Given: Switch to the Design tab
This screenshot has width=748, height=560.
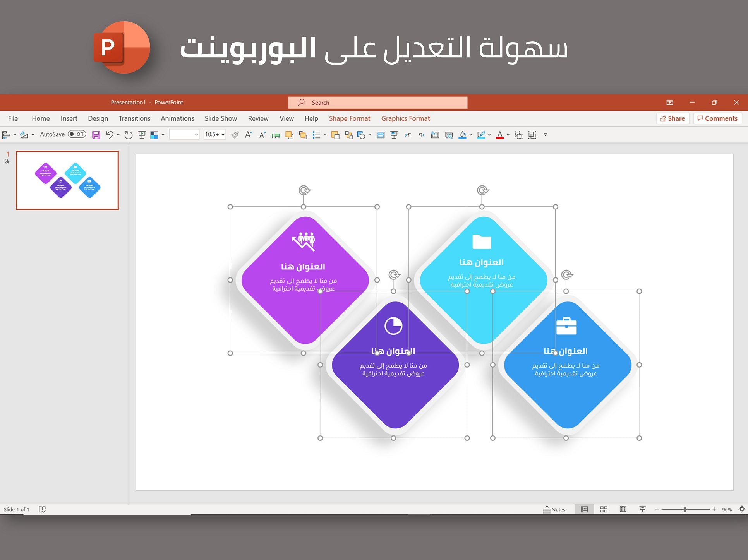Looking at the screenshot, I should [98, 118].
